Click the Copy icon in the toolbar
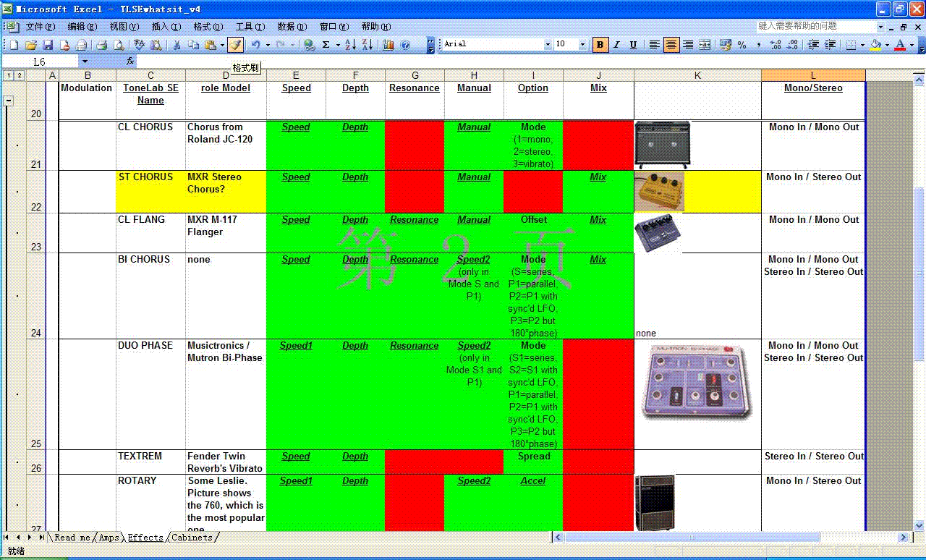 coord(193,45)
